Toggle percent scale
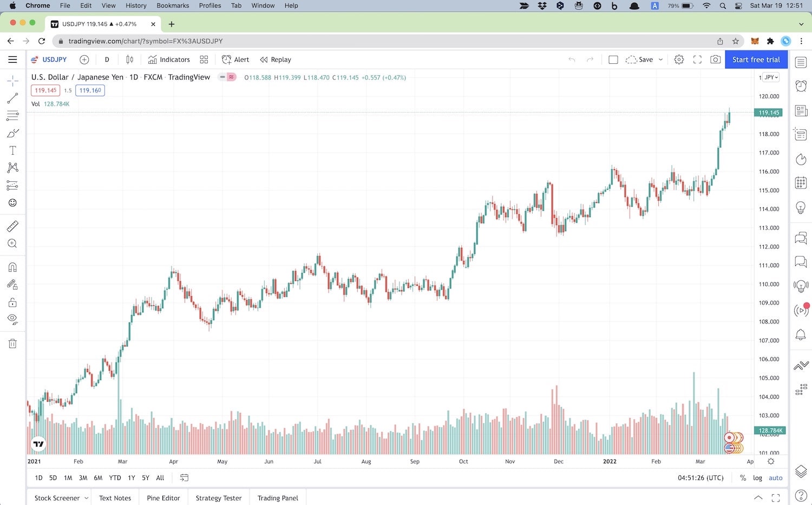 click(743, 478)
